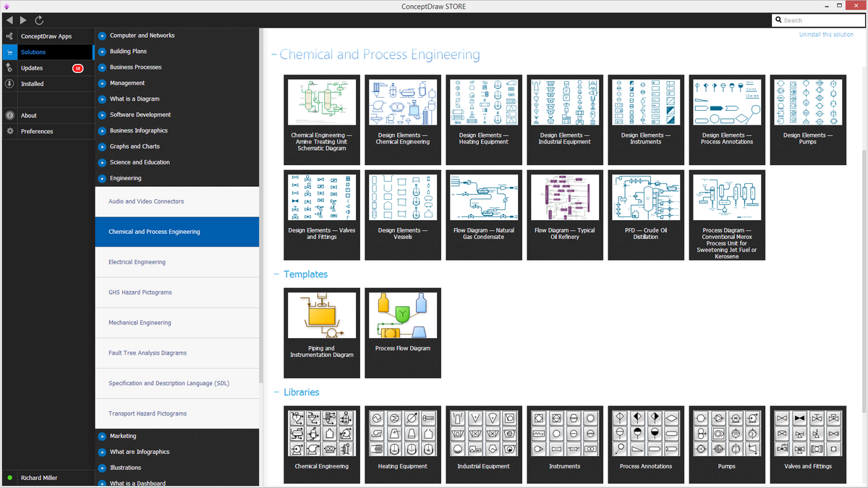Open the About page

coord(29,116)
